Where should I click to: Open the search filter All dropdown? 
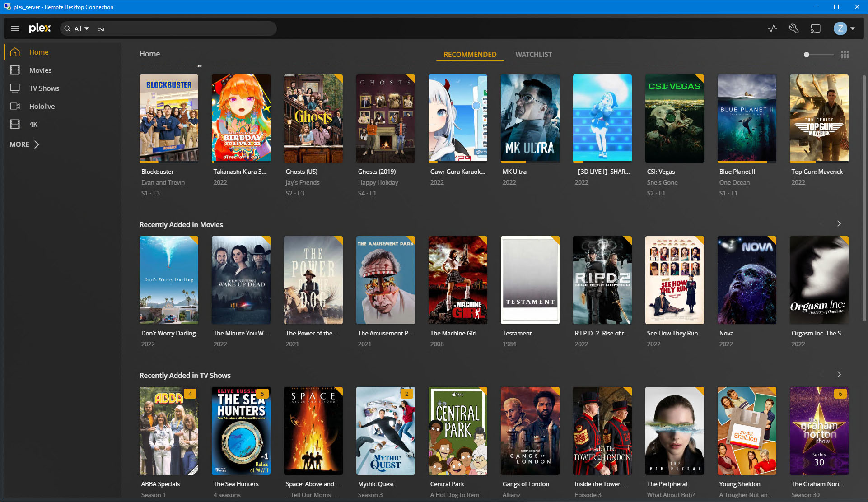pyautogui.click(x=82, y=28)
